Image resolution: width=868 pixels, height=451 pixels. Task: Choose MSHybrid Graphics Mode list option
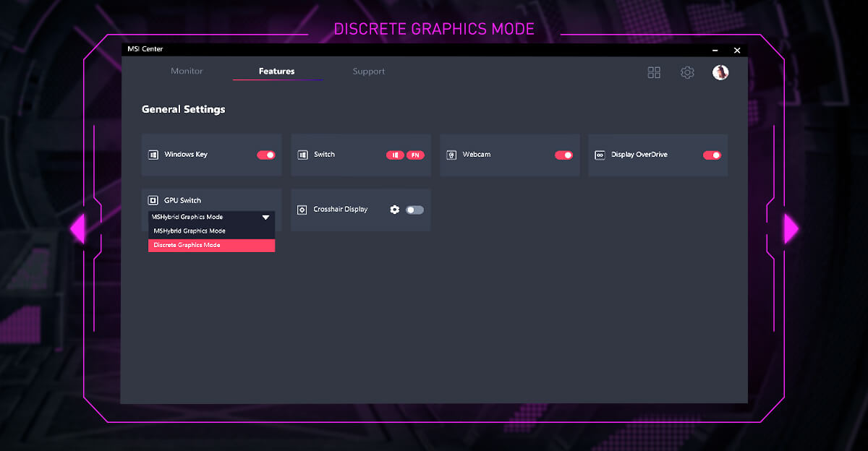(x=212, y=231)
